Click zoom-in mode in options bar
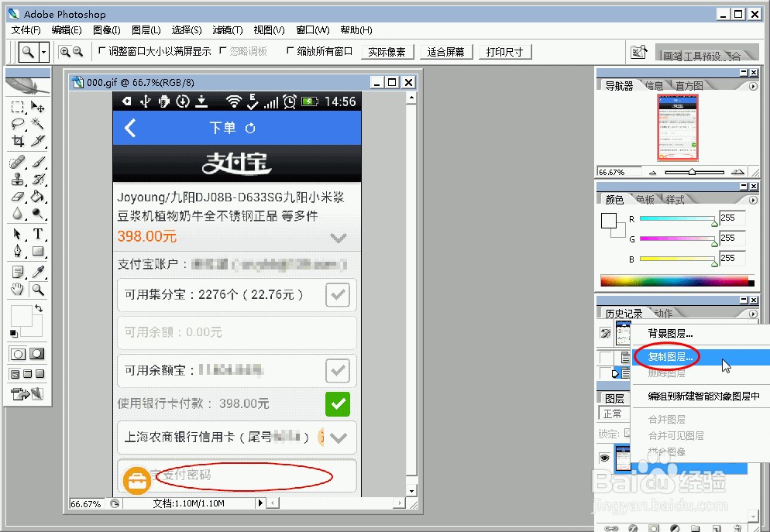 click(x=65, y=52)
